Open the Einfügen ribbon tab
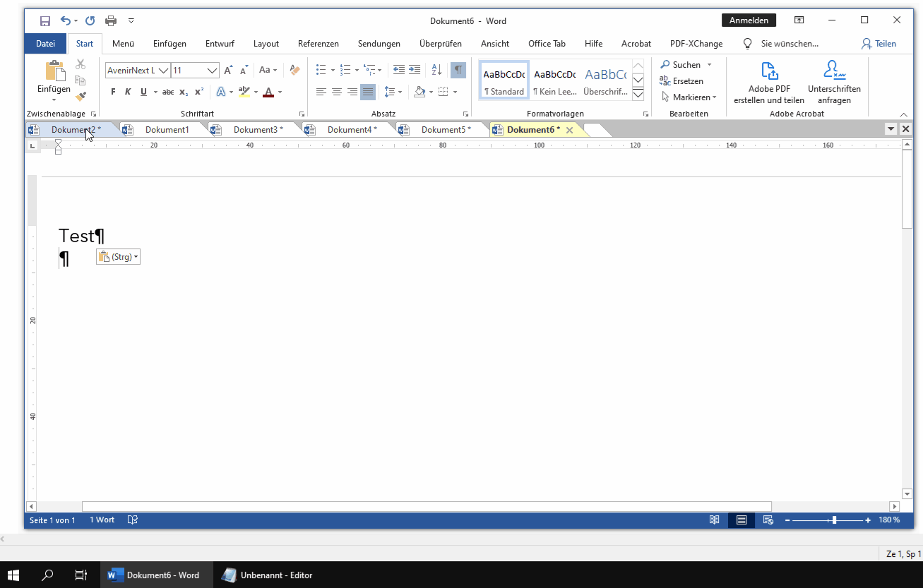The image size is (923, 588). click(x=169, y=44)
